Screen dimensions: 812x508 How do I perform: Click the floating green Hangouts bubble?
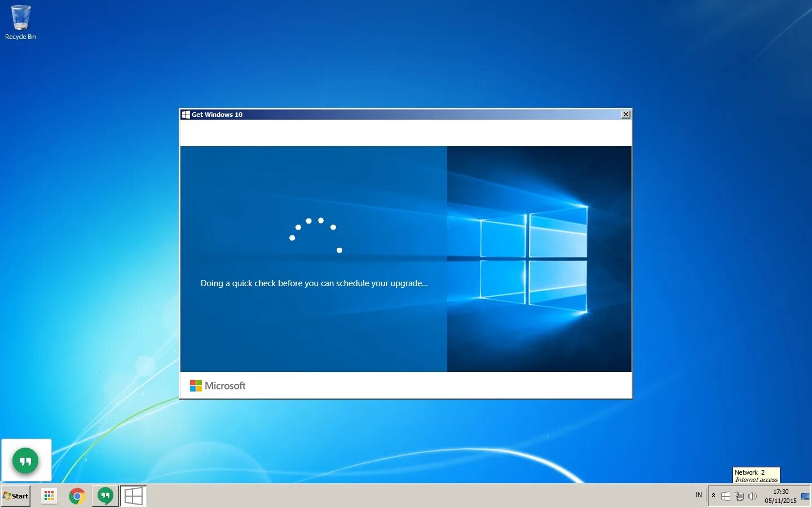coord(26,461)
